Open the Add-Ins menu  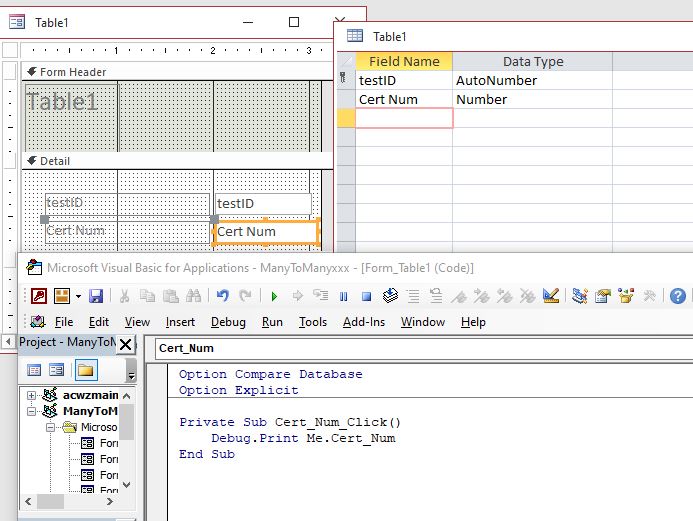pos(364,322)
